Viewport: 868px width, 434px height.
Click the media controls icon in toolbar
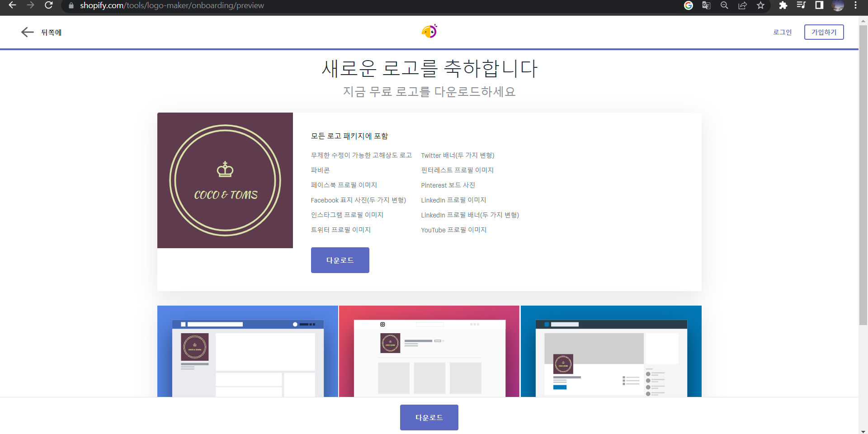coord(801,6)
